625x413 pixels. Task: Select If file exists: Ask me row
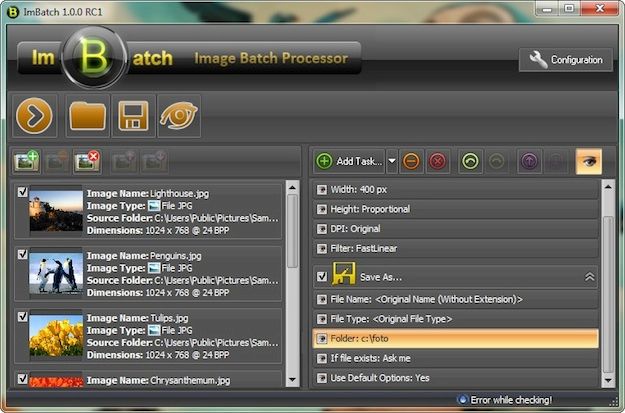(456, 358)
